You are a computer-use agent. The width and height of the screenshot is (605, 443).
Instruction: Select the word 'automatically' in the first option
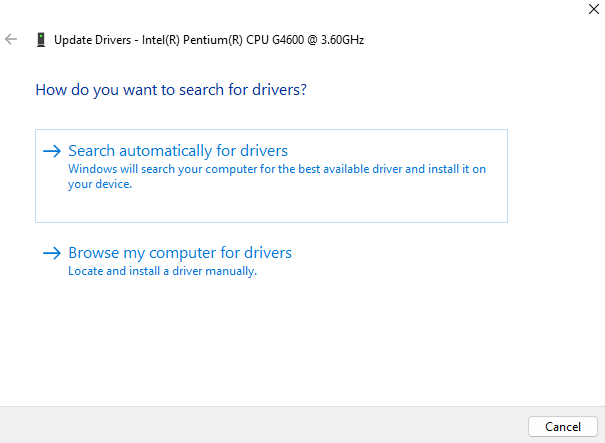[166, 151]
